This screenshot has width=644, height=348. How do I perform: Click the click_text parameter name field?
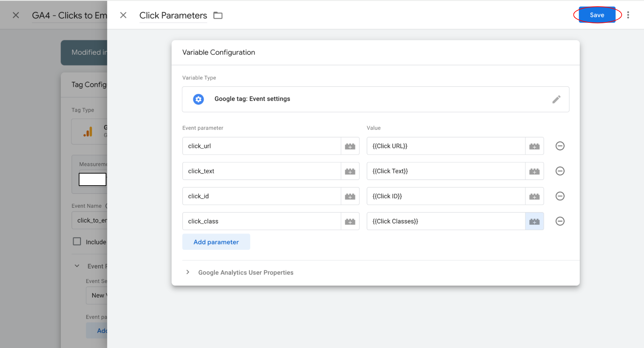[x=261, y=171]
